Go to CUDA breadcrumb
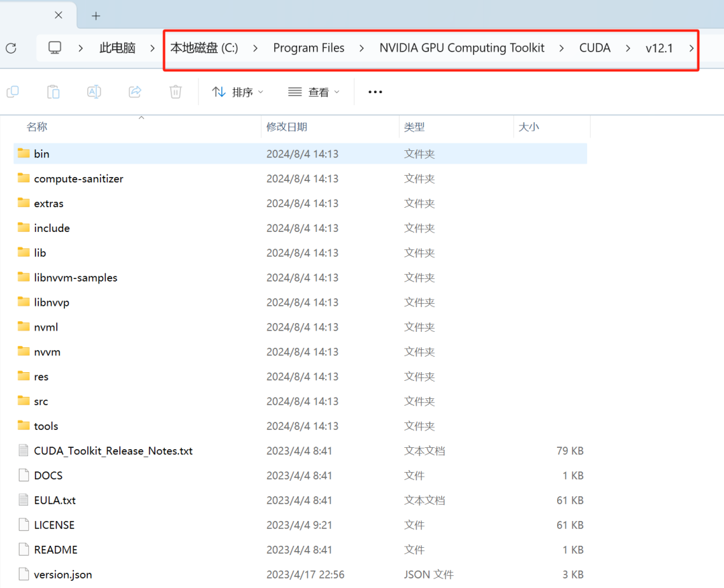The image size is (724, 588). 595,48
